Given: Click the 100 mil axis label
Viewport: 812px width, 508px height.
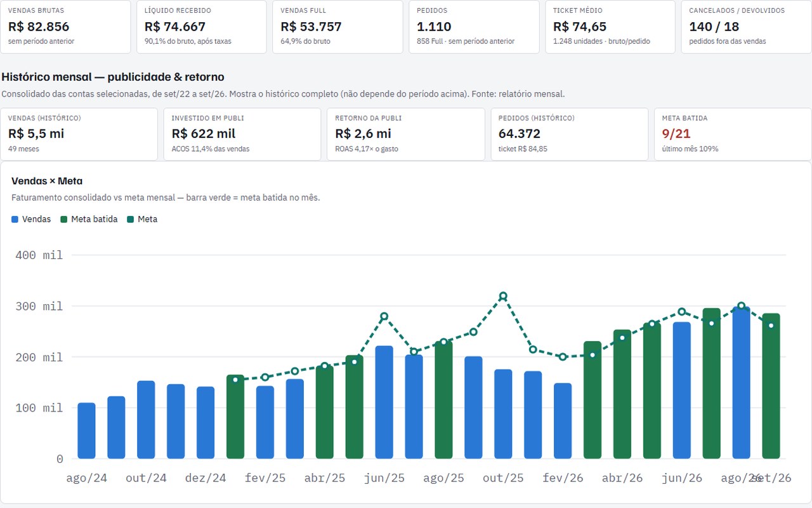Looking at the screenshot, I should pyautogui.click(x=39, y=408).
